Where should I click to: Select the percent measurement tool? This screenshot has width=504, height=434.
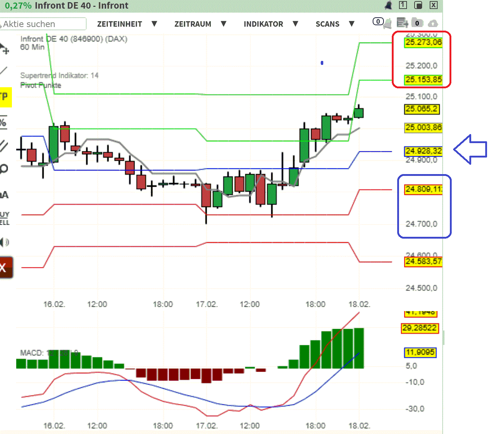(3, 122)
